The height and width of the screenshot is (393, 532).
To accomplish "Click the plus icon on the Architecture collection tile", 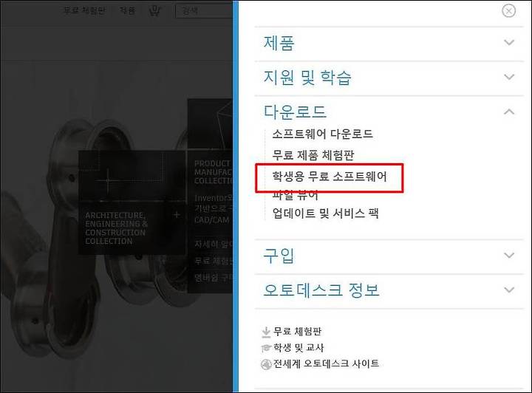I will pos(177,215).
